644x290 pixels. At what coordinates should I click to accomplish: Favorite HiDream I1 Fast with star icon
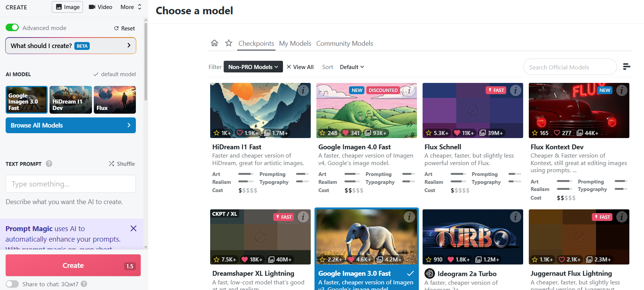coord(217,133)
